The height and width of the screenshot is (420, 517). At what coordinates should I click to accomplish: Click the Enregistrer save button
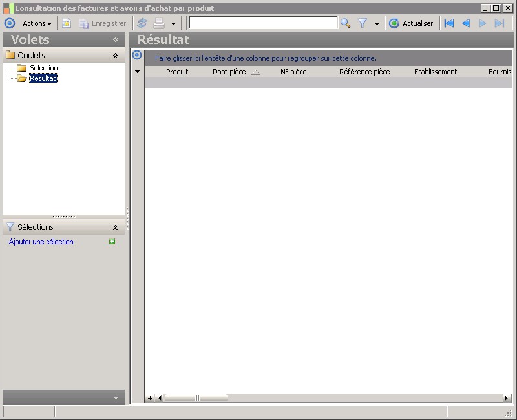coord(103,23)
